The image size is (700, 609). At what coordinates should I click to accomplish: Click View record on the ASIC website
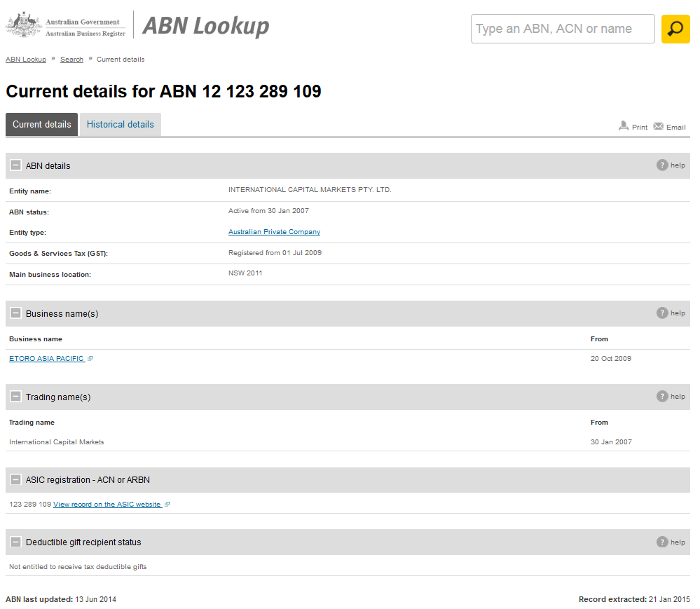pos(107,505)
